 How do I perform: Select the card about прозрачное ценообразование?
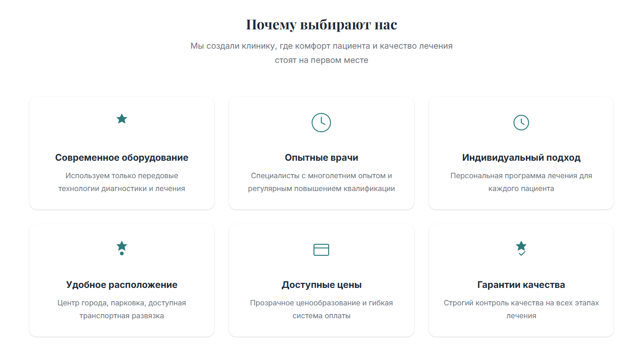tap(321, 280)
